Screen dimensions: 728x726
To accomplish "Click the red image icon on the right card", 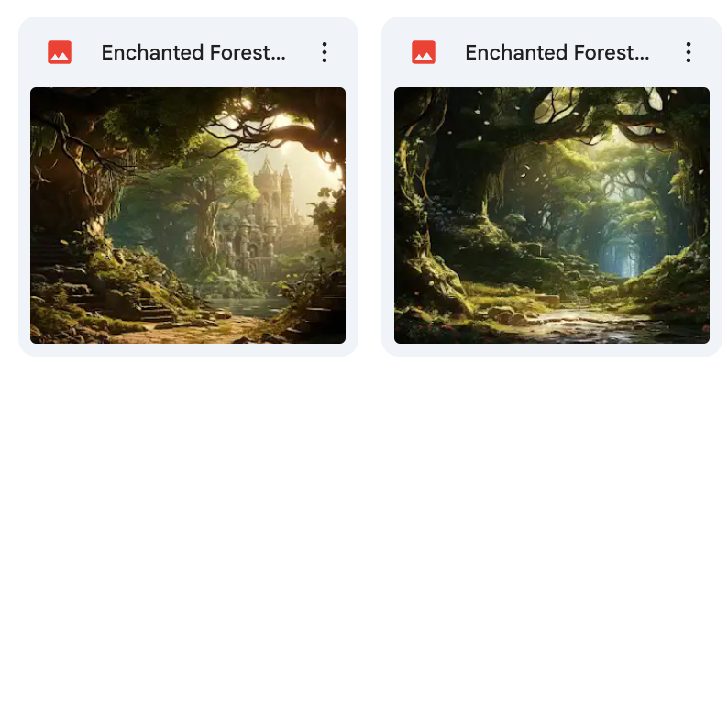I will 424,52.
